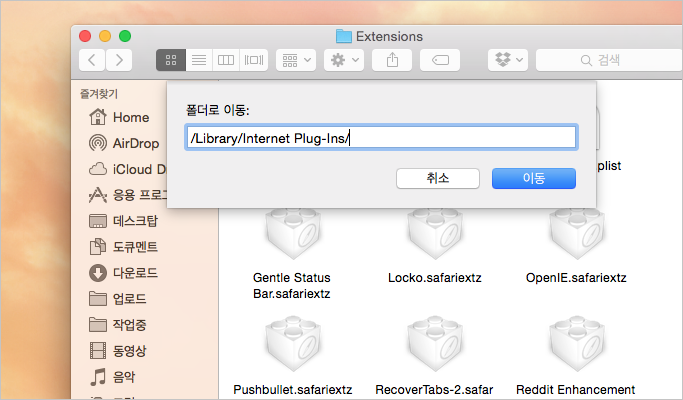This screenshot has width=683, height=400.
Task: Click the folder path input field
Action: (381, 138)
